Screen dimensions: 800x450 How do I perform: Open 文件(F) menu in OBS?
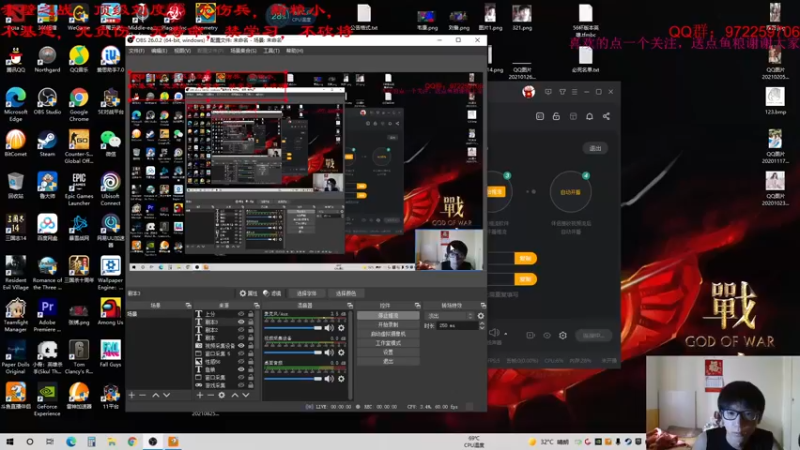(x=136, y=51)
